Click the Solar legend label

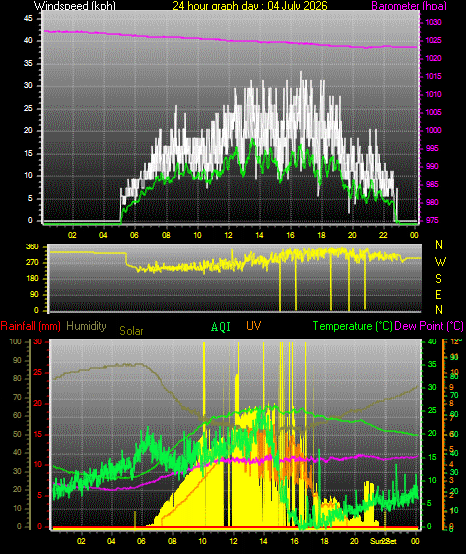[x=131, y=331]
